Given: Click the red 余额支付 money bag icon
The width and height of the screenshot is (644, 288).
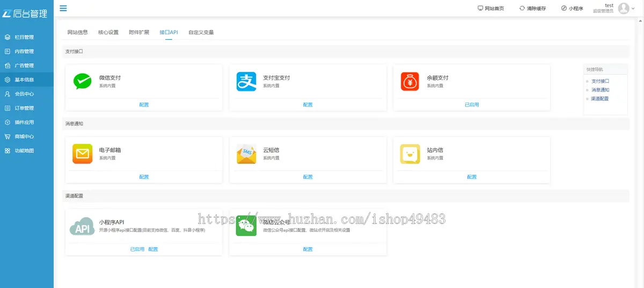Looking at the screenshot, I should point(410,81).
